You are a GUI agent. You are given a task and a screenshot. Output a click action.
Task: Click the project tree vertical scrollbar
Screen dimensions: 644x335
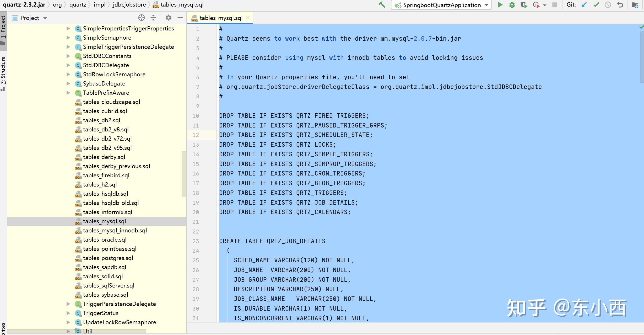[x=184, y=174]
